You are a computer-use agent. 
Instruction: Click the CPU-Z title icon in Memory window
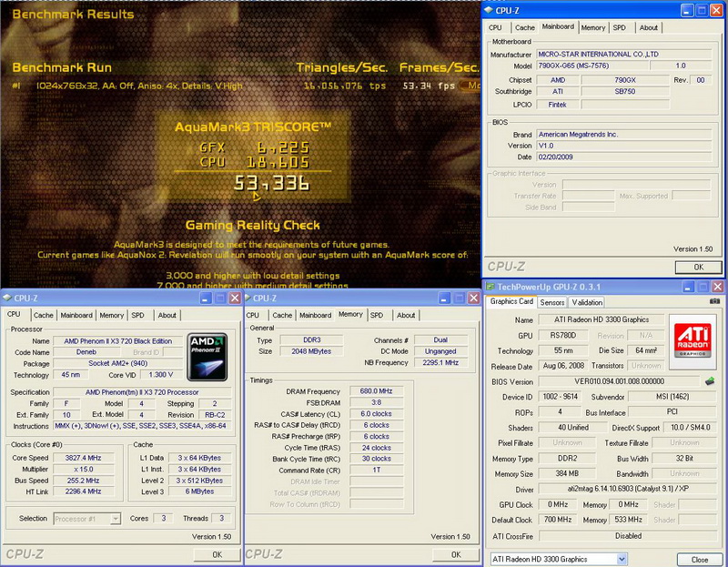248,298
